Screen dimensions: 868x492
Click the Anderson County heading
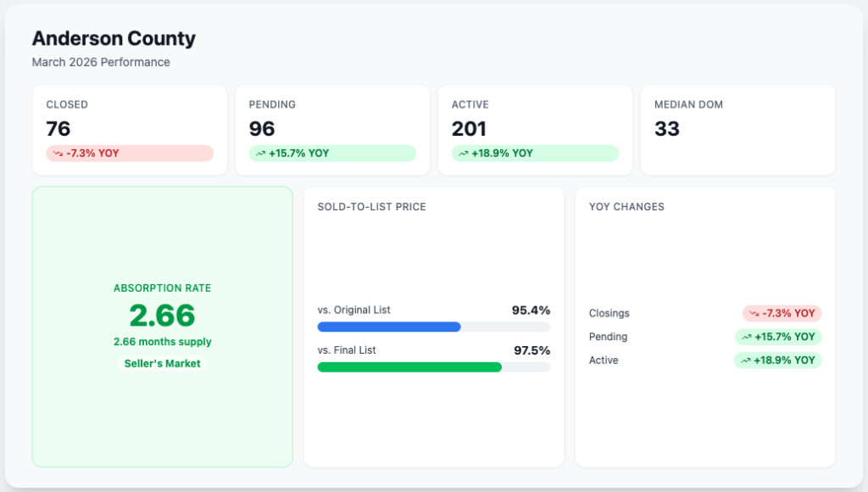pos(114,38)
